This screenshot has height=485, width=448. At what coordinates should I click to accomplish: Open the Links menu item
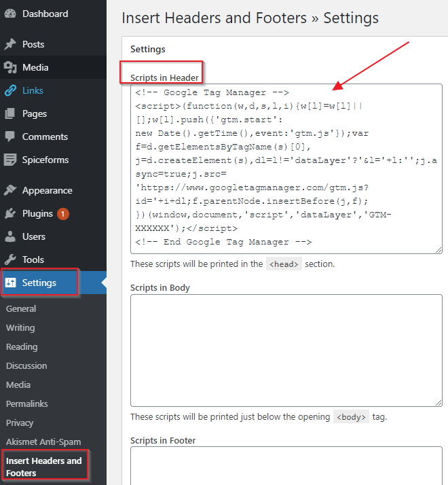click(53, 90)
